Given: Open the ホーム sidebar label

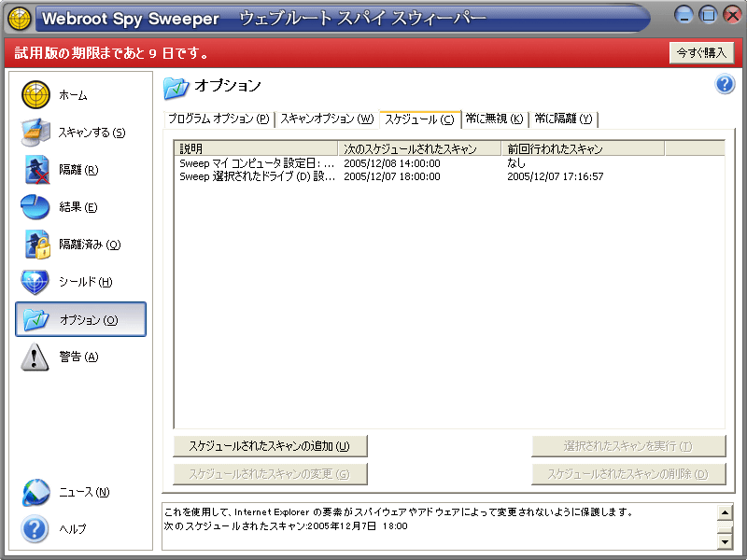Looking at the screenshot, I should coord(74,95).
